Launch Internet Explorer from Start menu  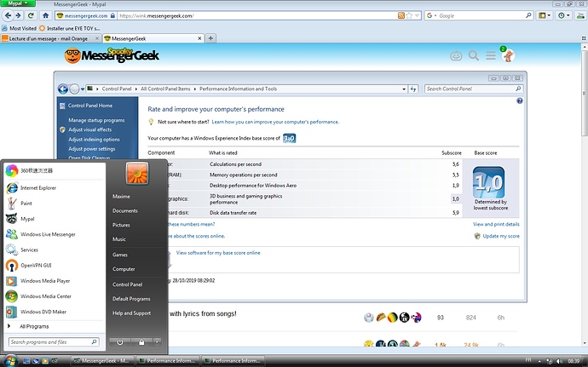tap(55, 188)
